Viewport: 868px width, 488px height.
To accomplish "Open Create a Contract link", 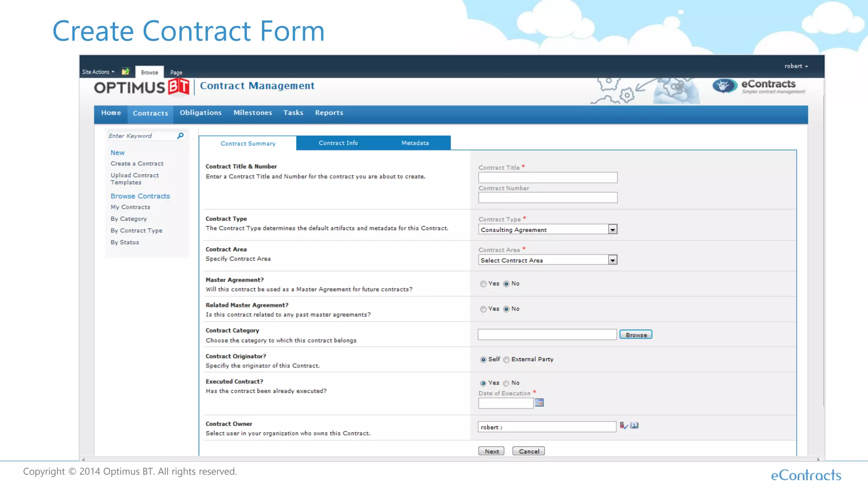I will 137,164.
